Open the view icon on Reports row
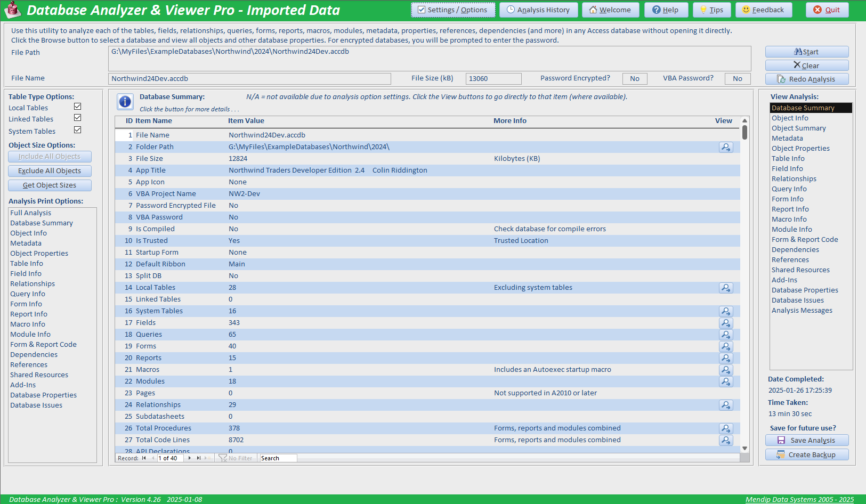The width and height of the screenshot is (866, 504). click(726, 358)
